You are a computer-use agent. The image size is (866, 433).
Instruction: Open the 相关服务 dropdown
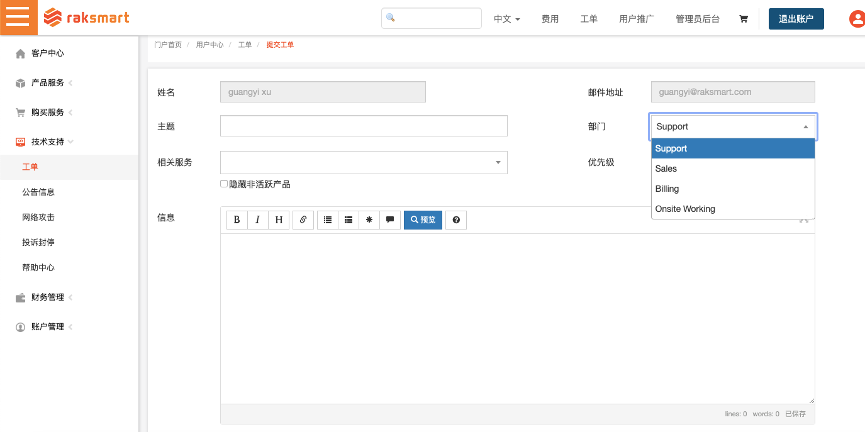click(363, 162)
